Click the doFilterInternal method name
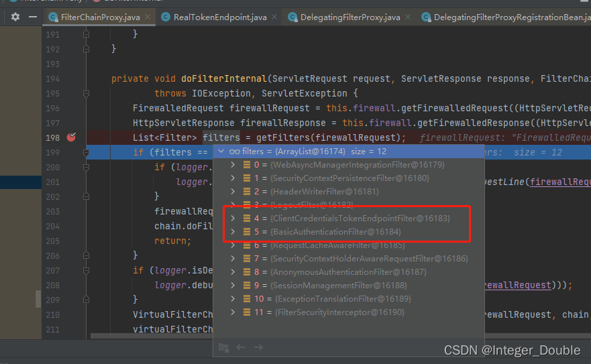This screenshot has width=591, height=364. (224, 78)
